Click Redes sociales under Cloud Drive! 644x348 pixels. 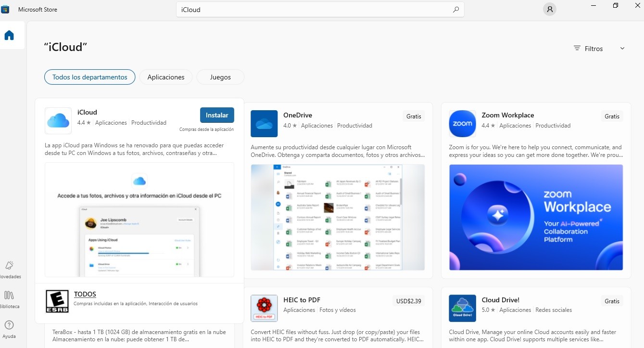(554, 310)
